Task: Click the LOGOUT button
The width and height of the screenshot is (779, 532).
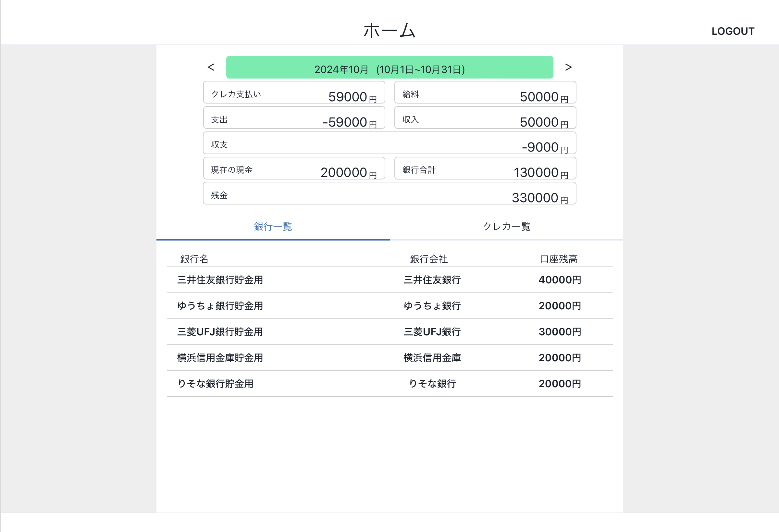Action: pyautogui.click(x=733, y=31)
